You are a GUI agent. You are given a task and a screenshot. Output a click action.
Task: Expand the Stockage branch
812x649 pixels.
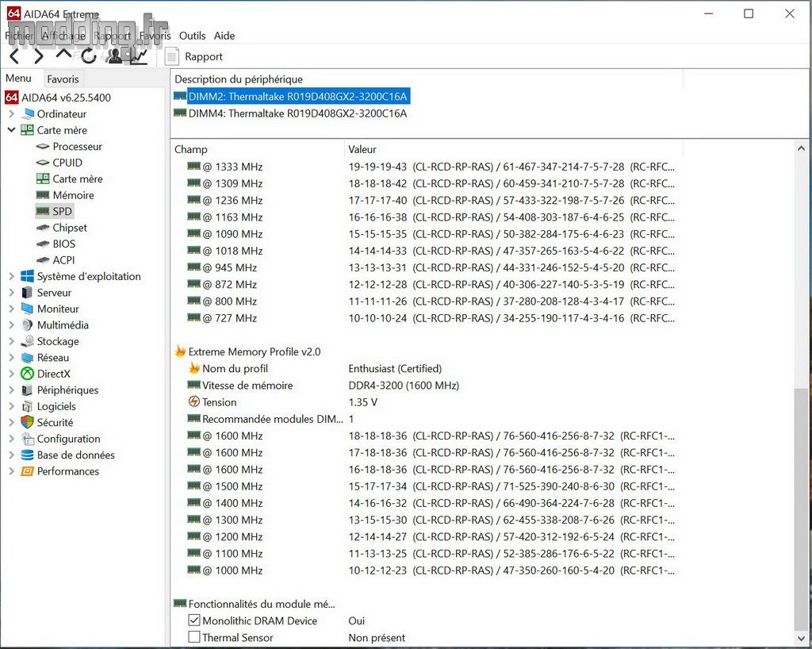(11, 341)
